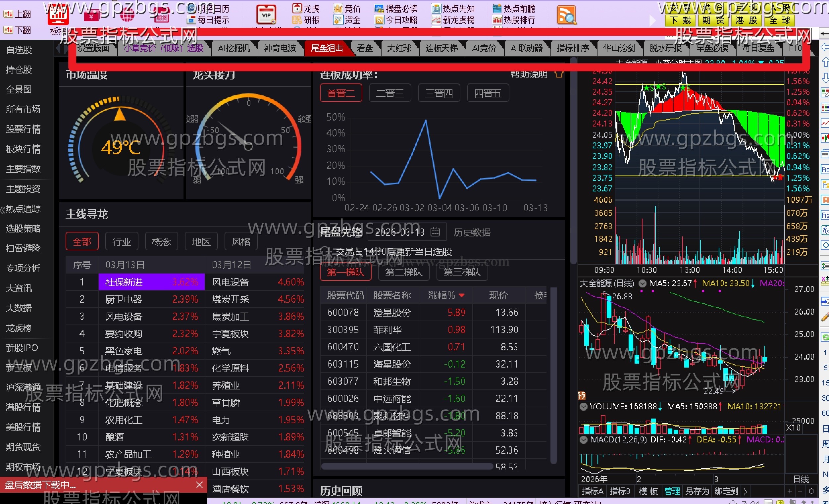The height and width of the screenshot is (504, 829).
Task: Open 历史数据 link next to date
Action: [x=472, y=232]
